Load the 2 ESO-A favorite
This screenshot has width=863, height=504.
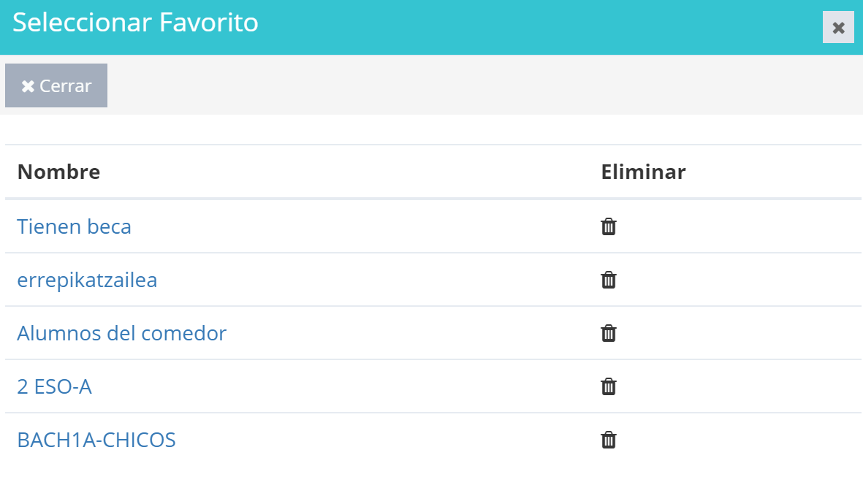(55, 387)
